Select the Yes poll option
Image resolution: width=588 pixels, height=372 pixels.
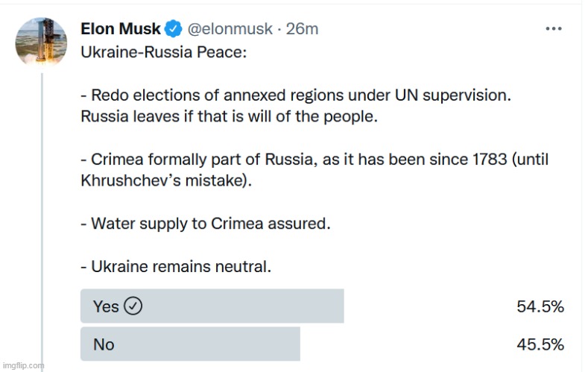coord(212,306)
